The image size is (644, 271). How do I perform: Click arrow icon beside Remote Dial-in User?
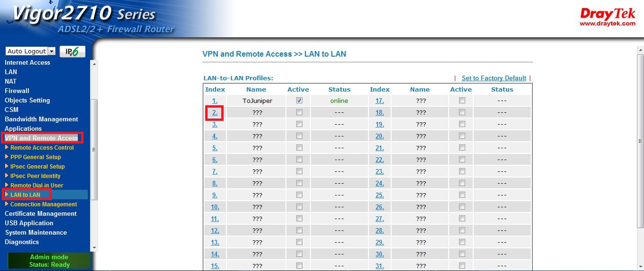pos(7,185)
